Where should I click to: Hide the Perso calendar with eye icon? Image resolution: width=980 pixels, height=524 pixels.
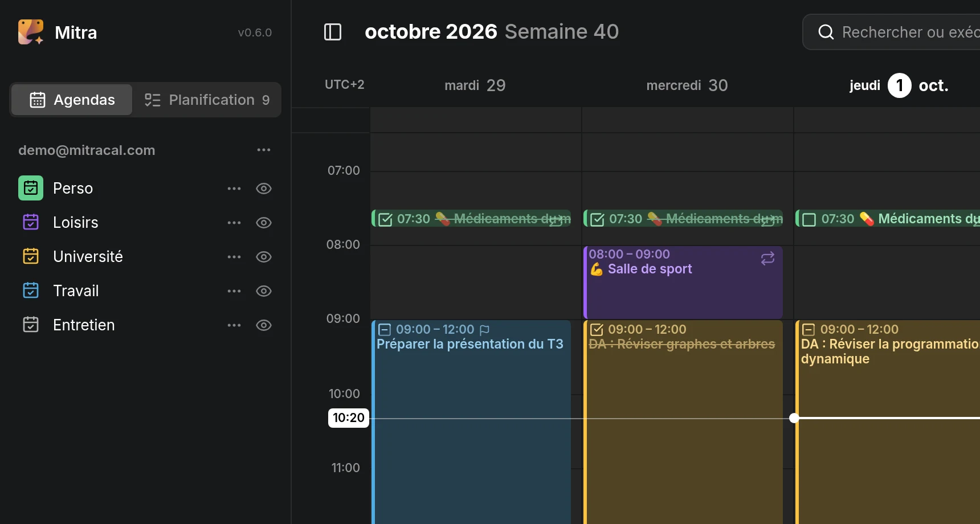pyautogui.click(x=264, y=189)
